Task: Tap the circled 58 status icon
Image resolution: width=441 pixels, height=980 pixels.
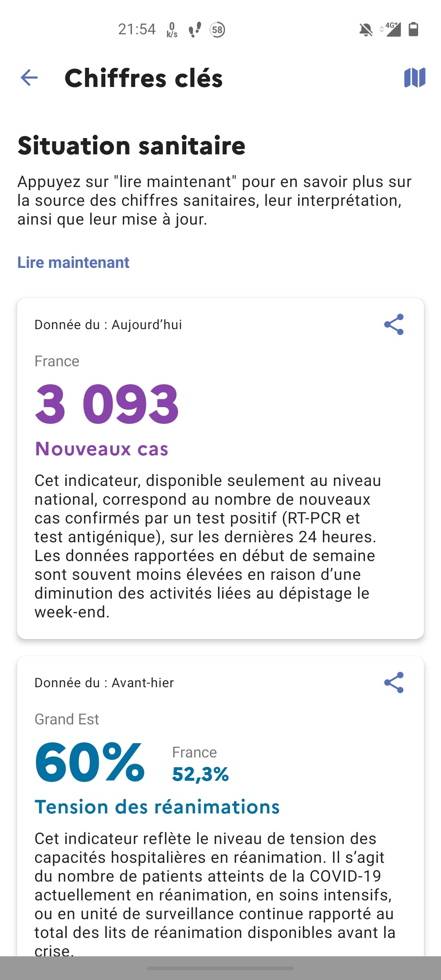Action: (217, 29)
